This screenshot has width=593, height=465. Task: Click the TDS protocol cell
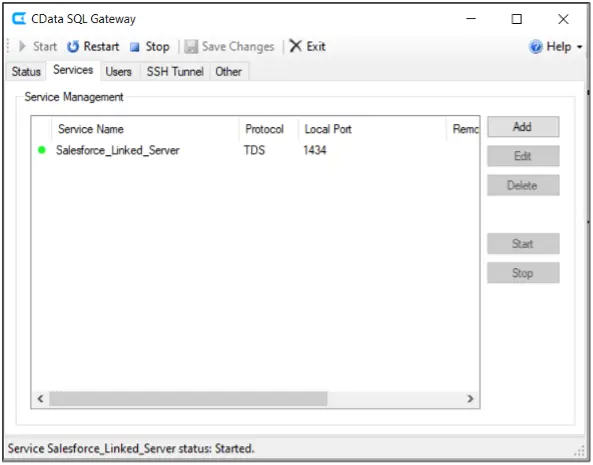pyautogui.click(x=255, y=150)
